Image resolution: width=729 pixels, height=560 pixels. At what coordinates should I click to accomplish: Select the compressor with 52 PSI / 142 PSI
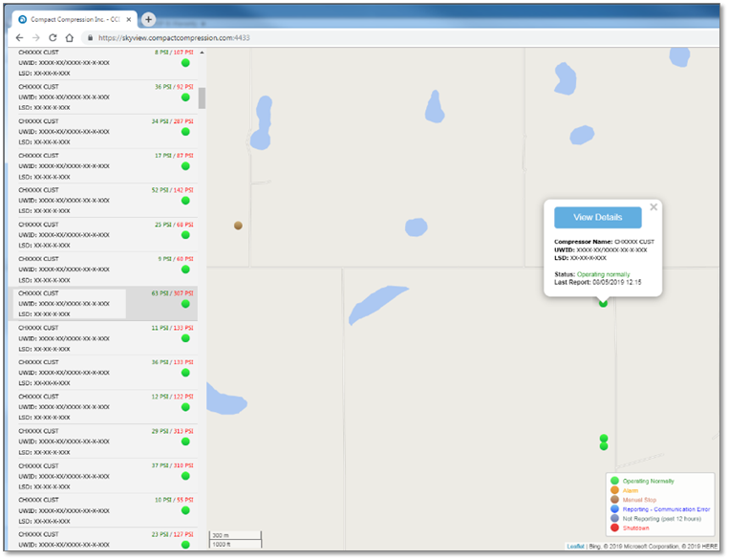[x=102, y=200]
